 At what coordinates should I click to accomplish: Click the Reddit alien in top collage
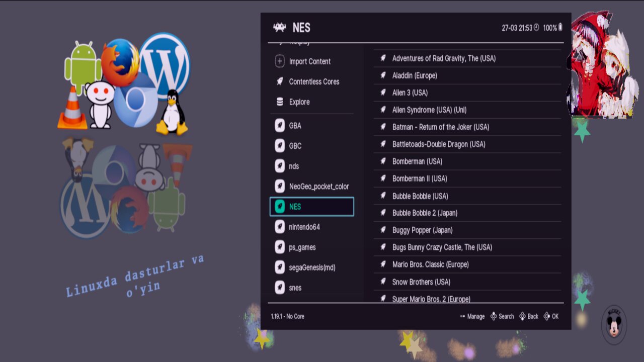point(100,104)
